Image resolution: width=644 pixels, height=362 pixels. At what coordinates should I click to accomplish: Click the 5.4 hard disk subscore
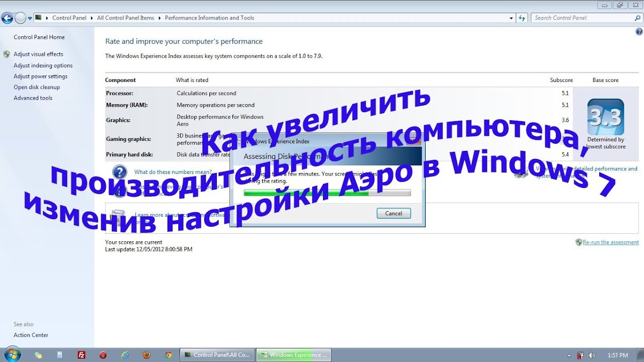[x=565, y=154]
